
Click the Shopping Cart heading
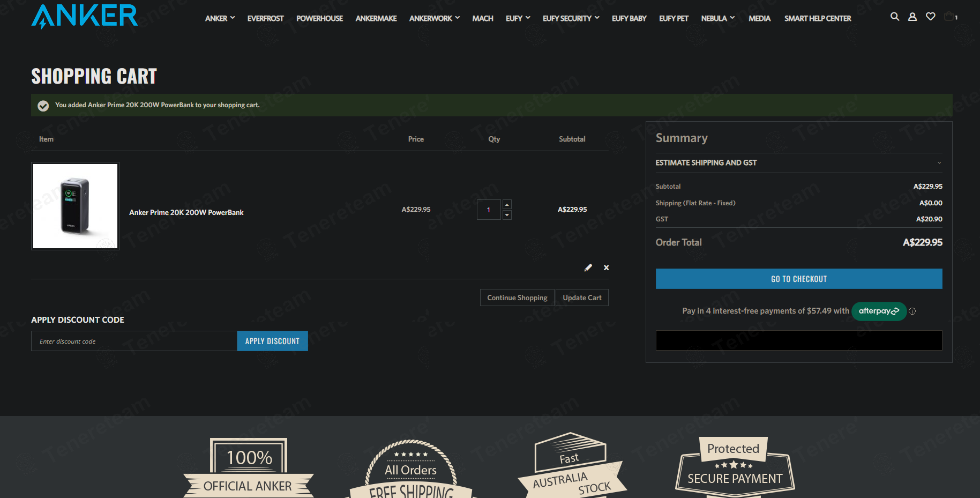click(94, 76)
